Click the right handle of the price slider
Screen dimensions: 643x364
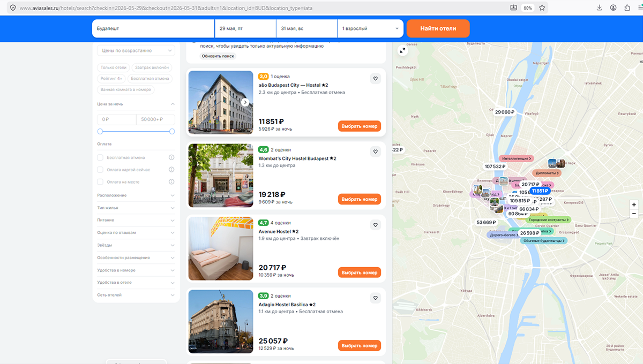click(x=172, y=131)
